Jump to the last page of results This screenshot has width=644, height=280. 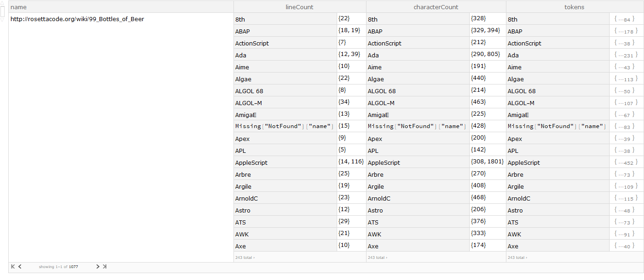coord(105,266)
